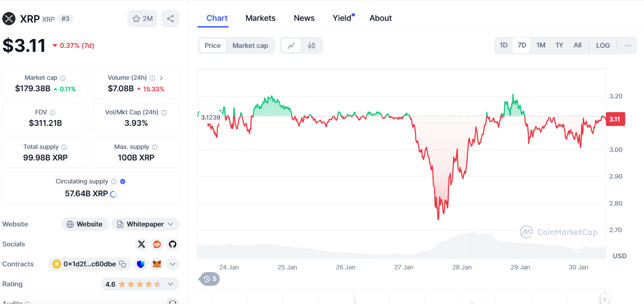Open the News tab

[304, 18]
